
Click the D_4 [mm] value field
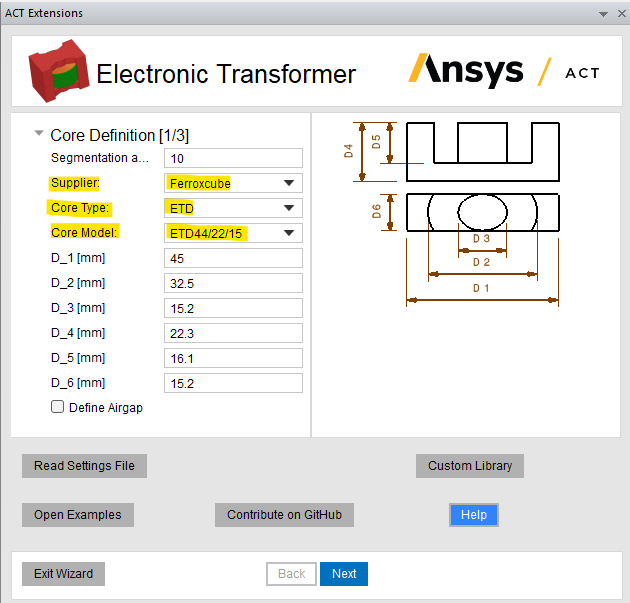point(233,333)
